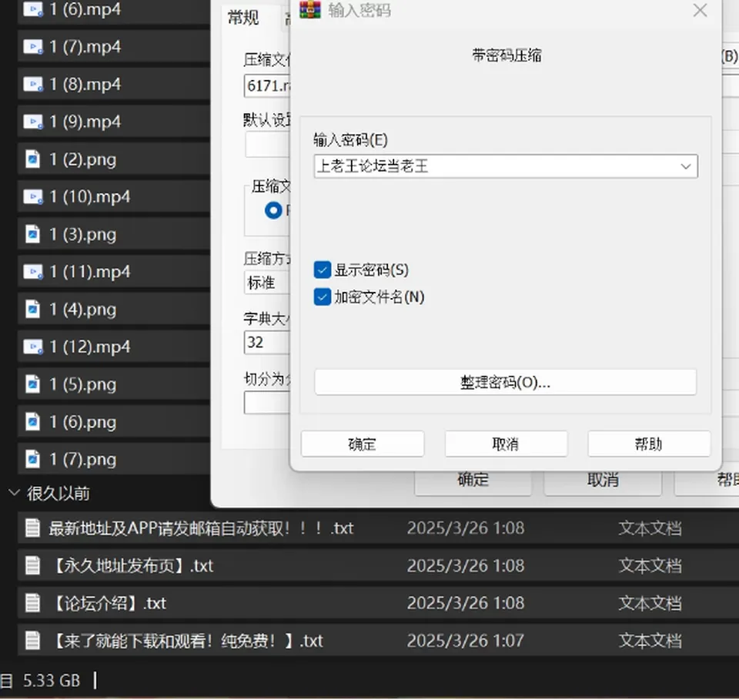This screenshot has width=739, height=700.
Task: Click the 【论坛介绍】.txt text document icon
Action: [32, 603]
